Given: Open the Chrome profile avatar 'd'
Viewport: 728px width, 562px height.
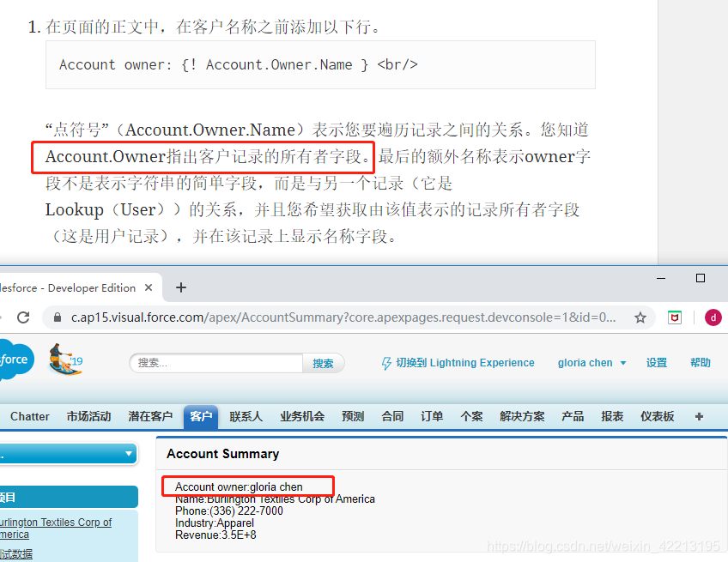Looking at the screenshot, I should pyautogui.click(x=713, y=317).
